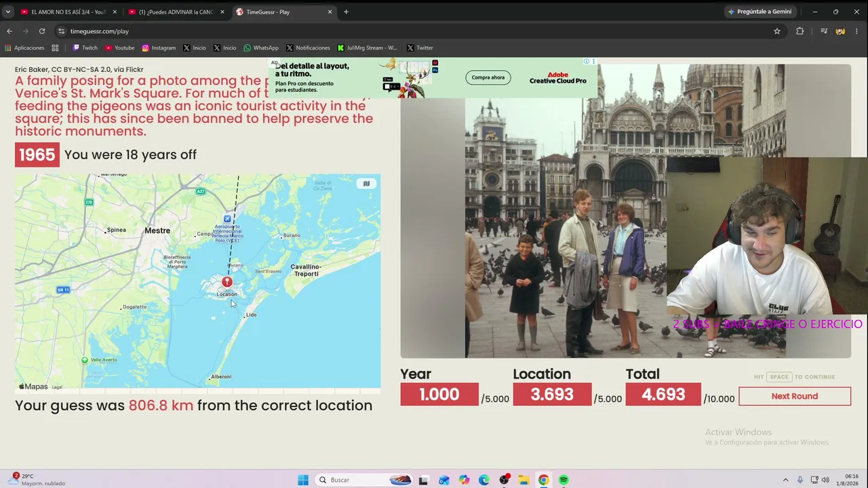Image resolution: width=868 pixels, height=488 pixels.
Task: Switch to the EL AMOR NO ES ASÍ tab
Action: pyautogui.click(x=68, y=12)
